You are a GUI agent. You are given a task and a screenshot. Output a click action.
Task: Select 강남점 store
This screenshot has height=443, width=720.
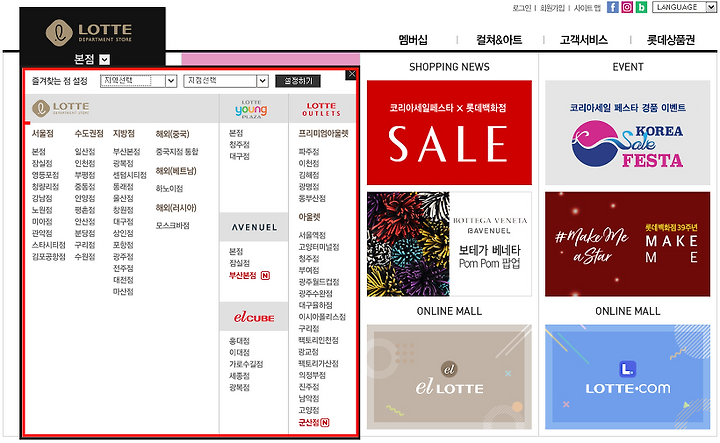[x=42, y=198]
